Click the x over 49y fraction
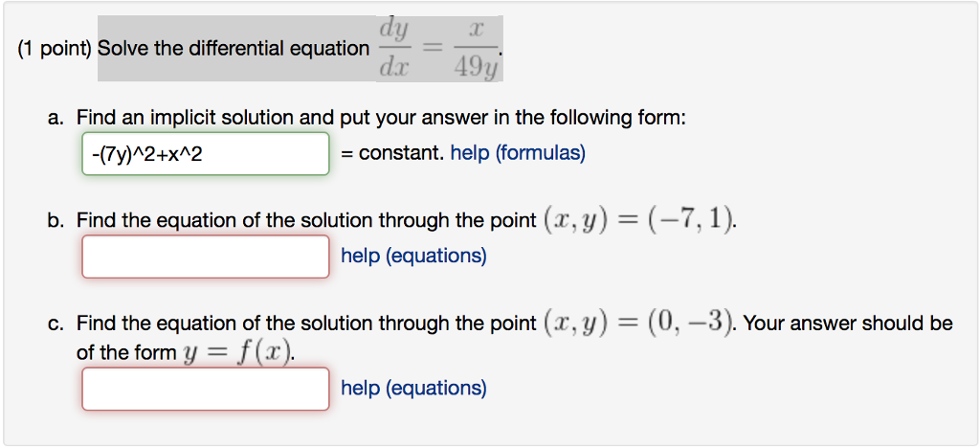Screen dimensions: 980x447 [x=476, y=49]
